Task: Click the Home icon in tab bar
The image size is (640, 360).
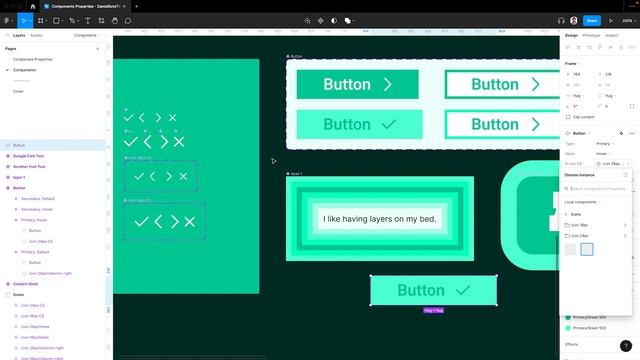Action: tap(33, 6)
